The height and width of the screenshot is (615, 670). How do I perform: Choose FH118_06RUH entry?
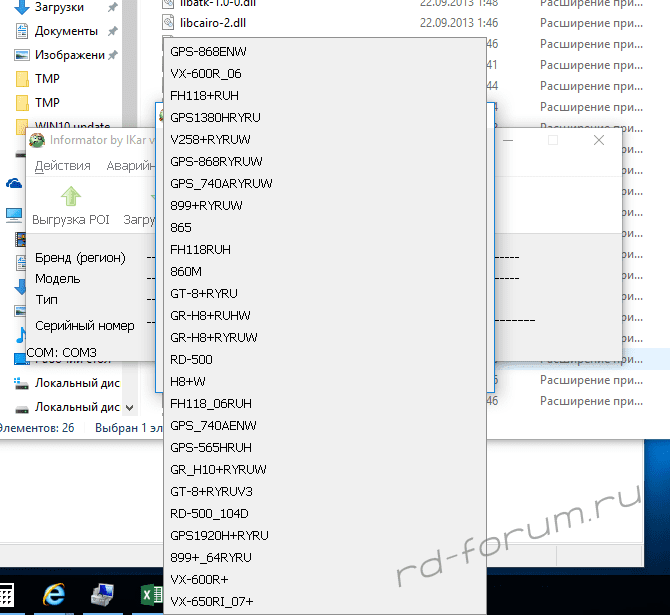[325, 404]
